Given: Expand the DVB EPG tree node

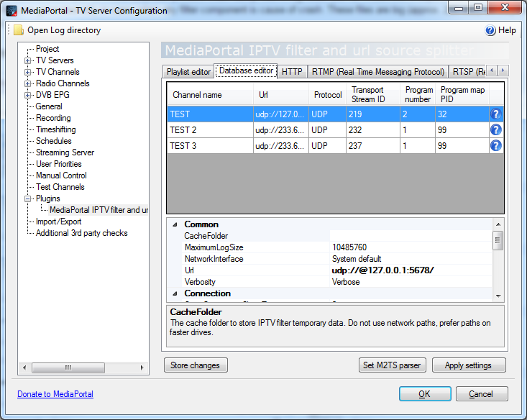Looking at the screenshot, I should [28, 95].
